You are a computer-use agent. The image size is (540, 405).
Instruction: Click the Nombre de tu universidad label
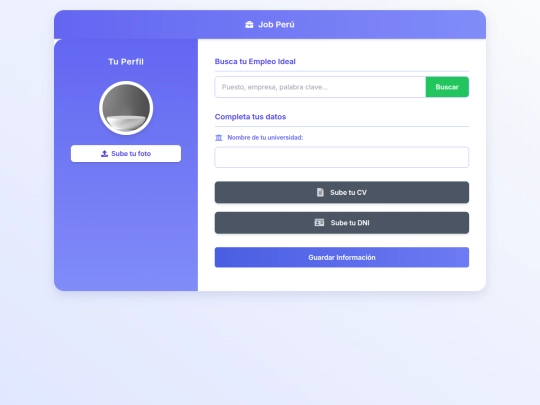(x=265, y=137)
